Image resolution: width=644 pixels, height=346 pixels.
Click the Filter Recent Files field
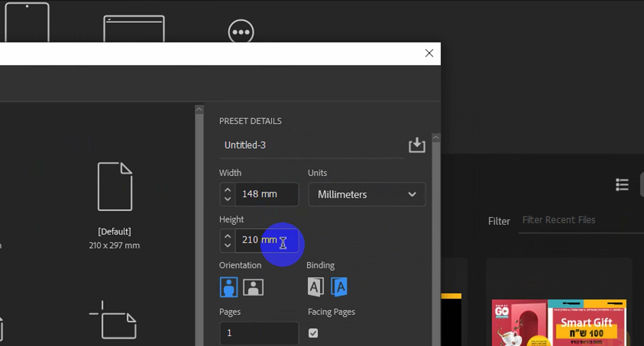(579, 220)
